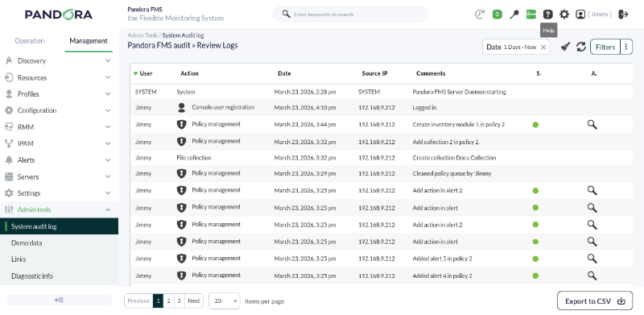Click the refresh logs icon

point(580,47)
